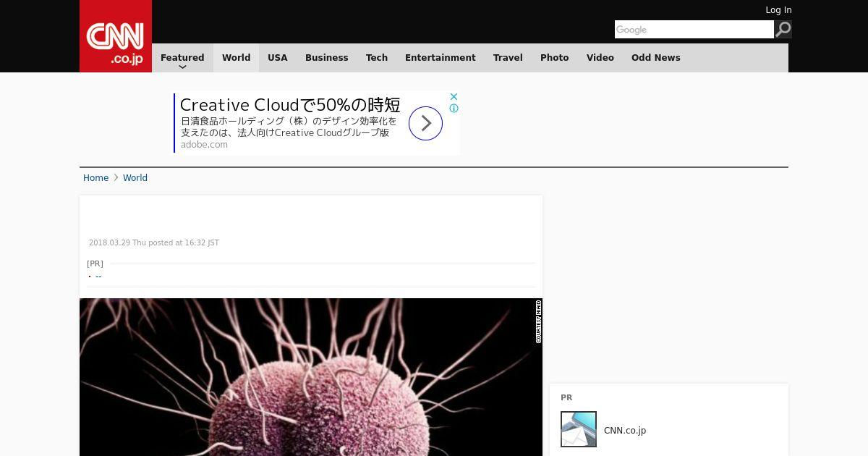The height and width of the screenshot is (456, 868).
Task: Click the Home breadcrumb link
Action: point(95,178)
